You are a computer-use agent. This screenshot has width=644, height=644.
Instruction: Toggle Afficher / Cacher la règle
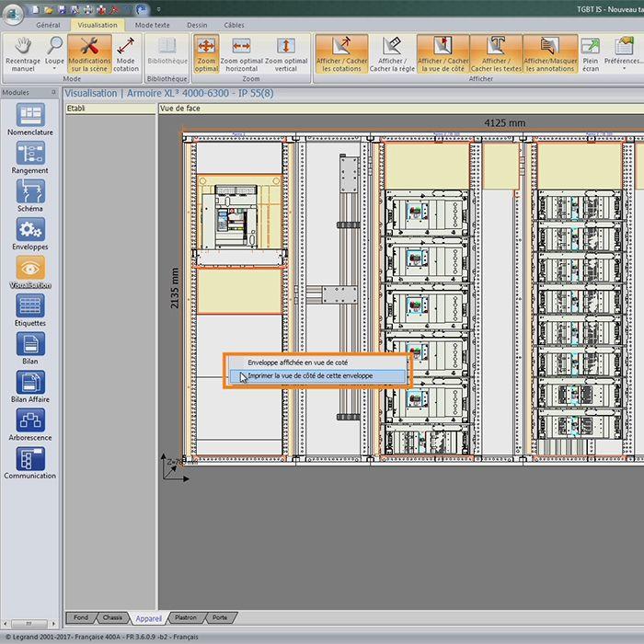(392, 53)
